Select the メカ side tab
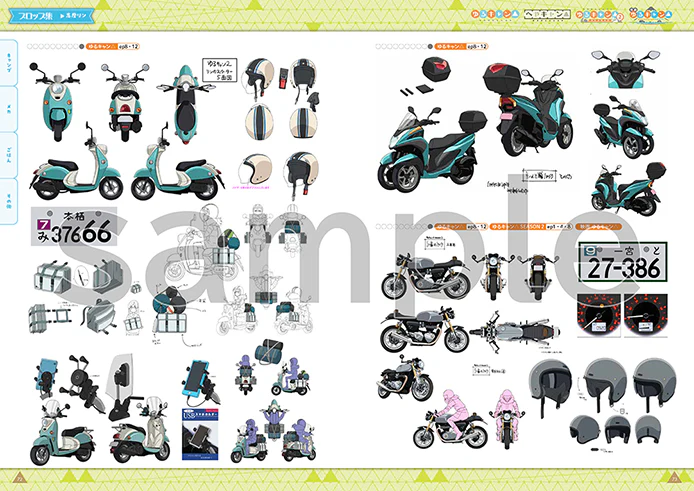Image resolution: width=694 pixels, height=491 pixels. point(9,109)
